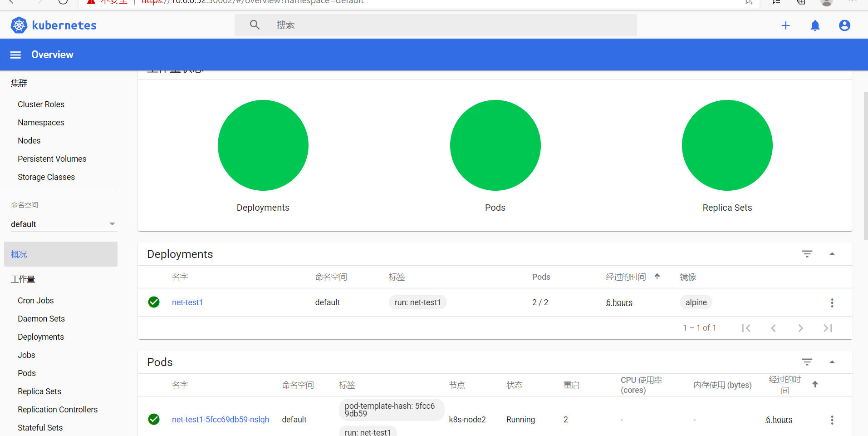
Task: Go to last page of Deployments
Action: [x=828, y=328]
